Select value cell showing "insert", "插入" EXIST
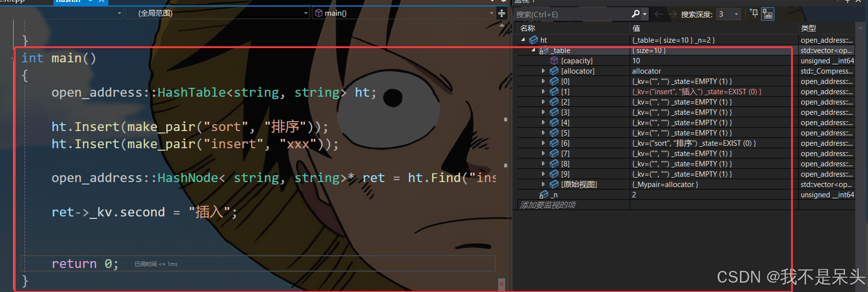868x292 pixels. coord(714,92)
